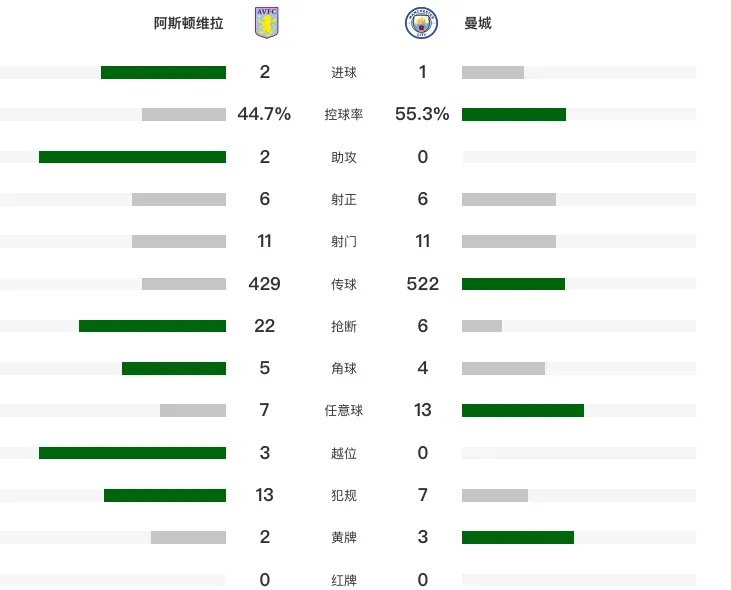Click Man City's green possession bar
Image resolution: width=731 pixels, height=590 pixels.
coord(514,115)
